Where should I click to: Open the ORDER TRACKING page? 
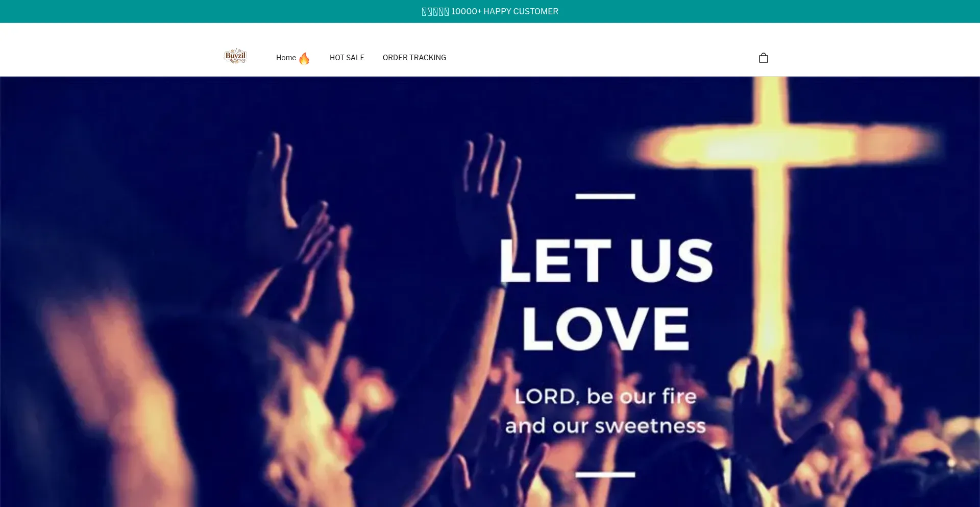tap(414, 58)
